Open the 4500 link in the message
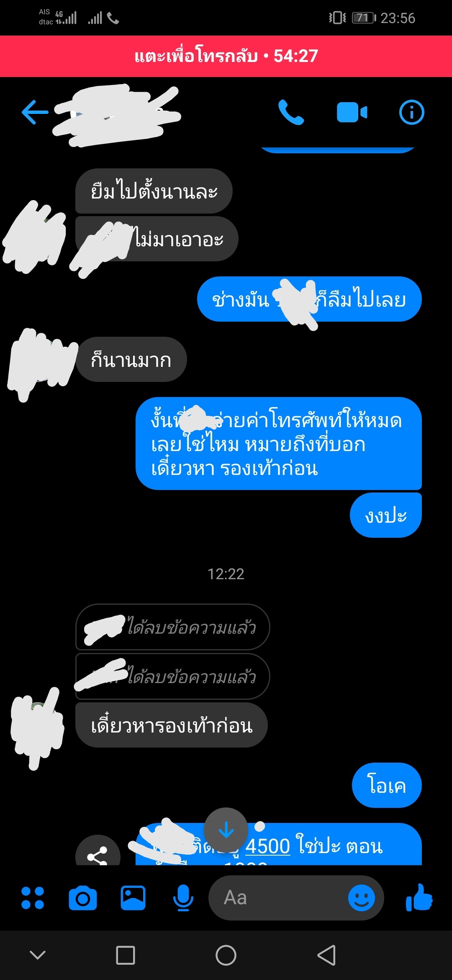The width and height of the screenshot is (452, 980). click(x=267, y=846)
